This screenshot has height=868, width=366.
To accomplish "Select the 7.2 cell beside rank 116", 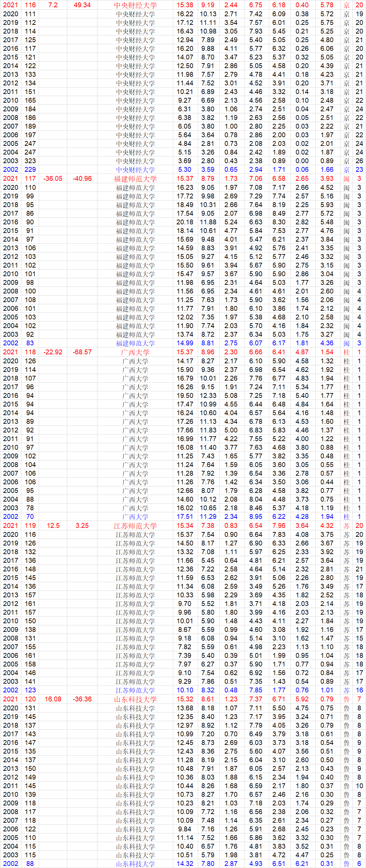I will point(53,5).
